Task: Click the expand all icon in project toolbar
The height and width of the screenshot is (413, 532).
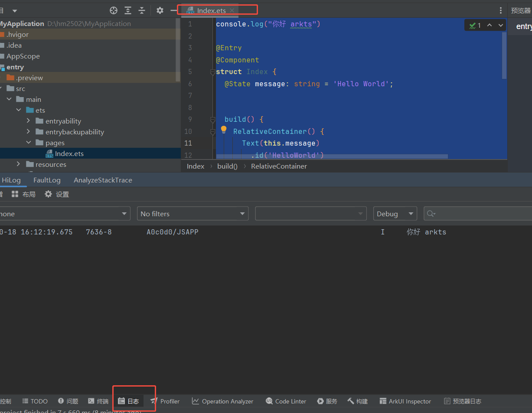Action: pos(128,10)
